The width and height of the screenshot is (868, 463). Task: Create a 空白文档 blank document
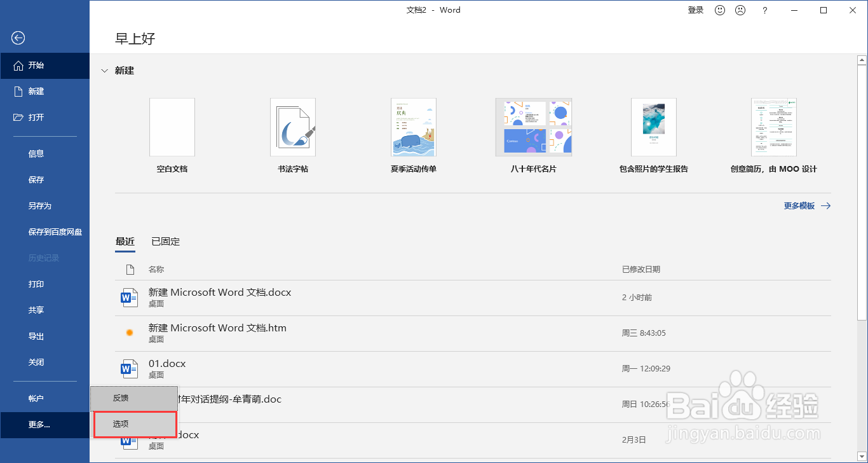[x=172, y=136]
